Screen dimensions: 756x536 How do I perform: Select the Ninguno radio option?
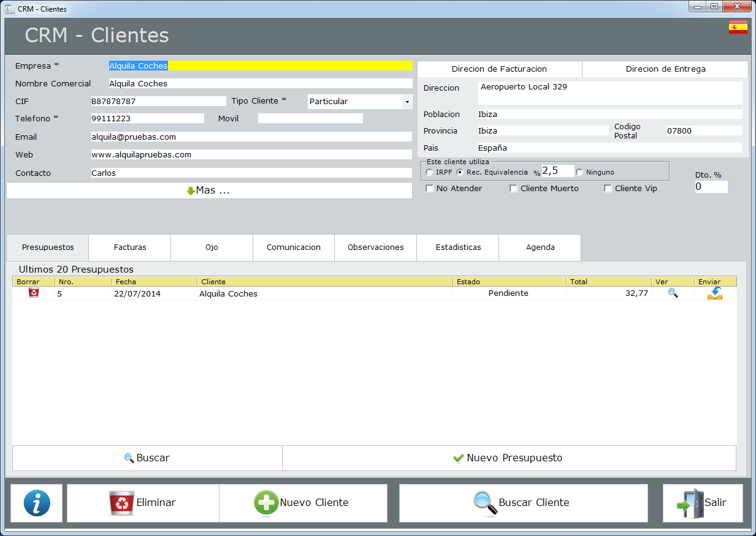[x=579, y=173]
